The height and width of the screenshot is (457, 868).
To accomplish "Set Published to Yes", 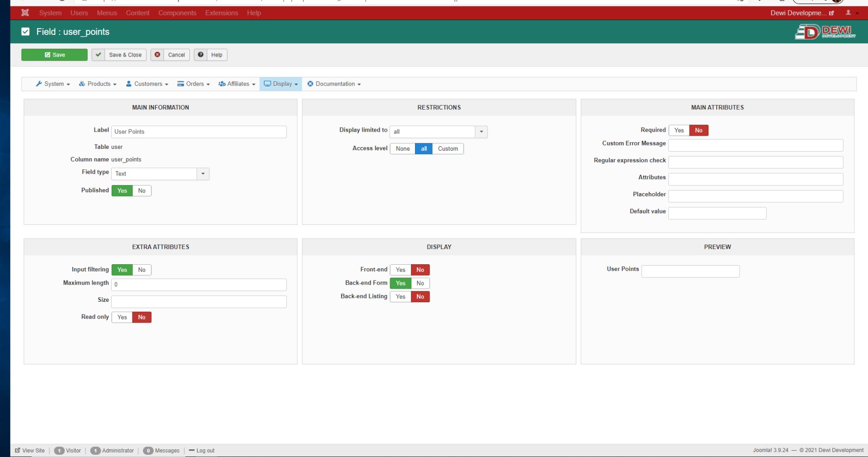I will (122, 190).
